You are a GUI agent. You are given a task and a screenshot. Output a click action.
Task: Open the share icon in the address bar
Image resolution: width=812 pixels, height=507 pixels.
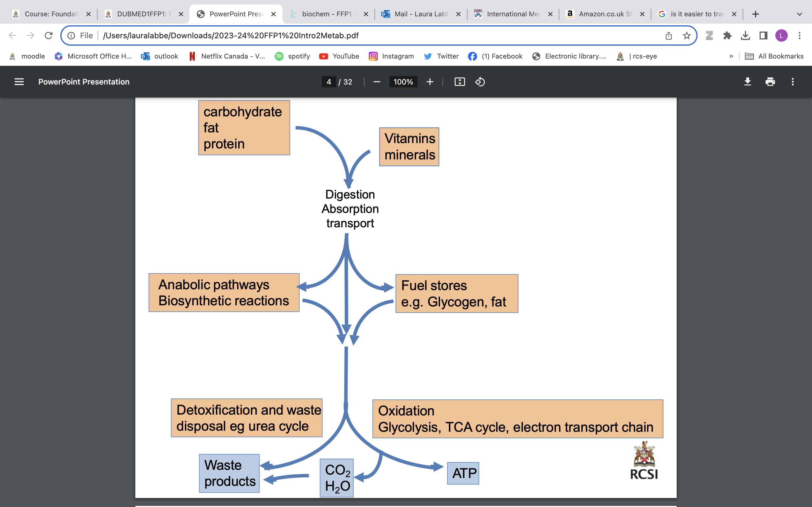(x=669, y=35)
